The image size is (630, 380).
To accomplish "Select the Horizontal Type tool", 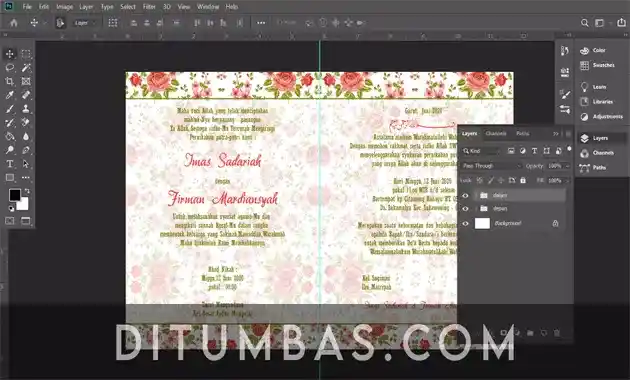I will pyautogui.click(x=10, y=164).
